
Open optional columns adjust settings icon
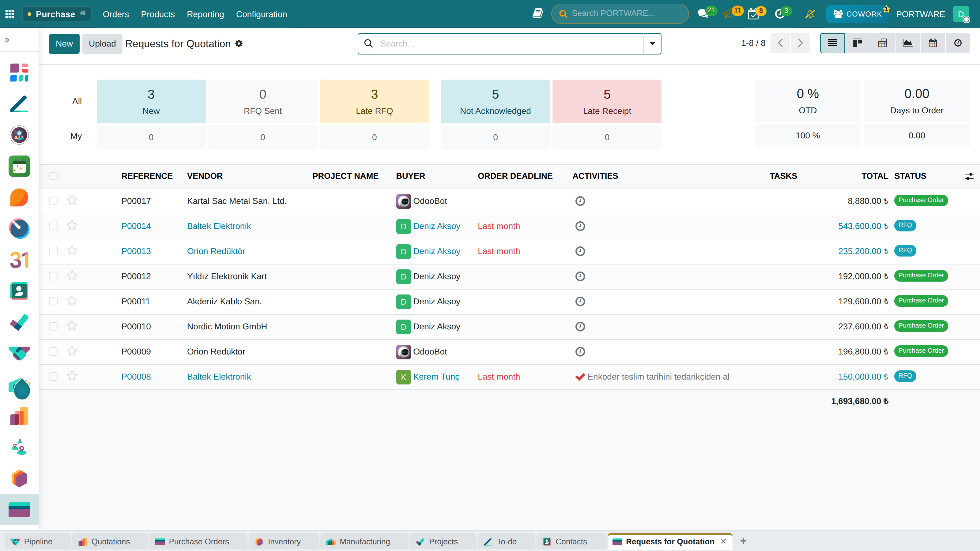coord(969,176)
